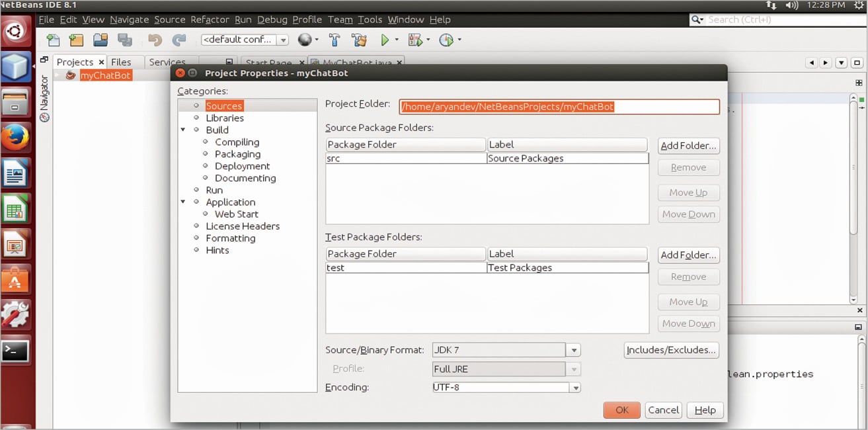Switch to the Files tab
Viewport: 868px width, 430px height.
pyautogui.click(x=121, y=62)
